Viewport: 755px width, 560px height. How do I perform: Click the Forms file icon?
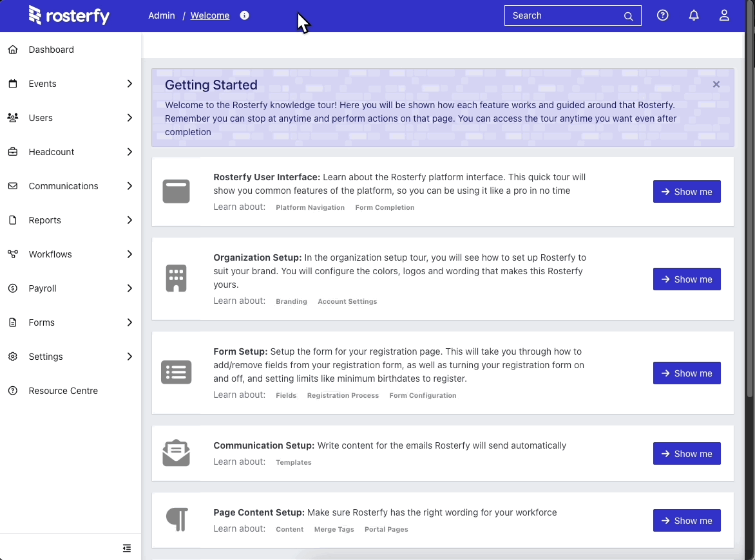point(13,322)
